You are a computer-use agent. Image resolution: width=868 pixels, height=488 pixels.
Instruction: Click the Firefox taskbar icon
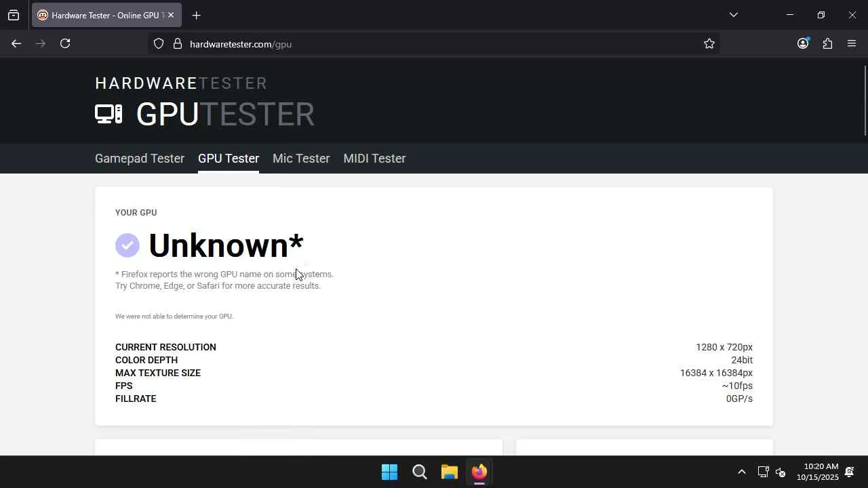tap(479, 472)
